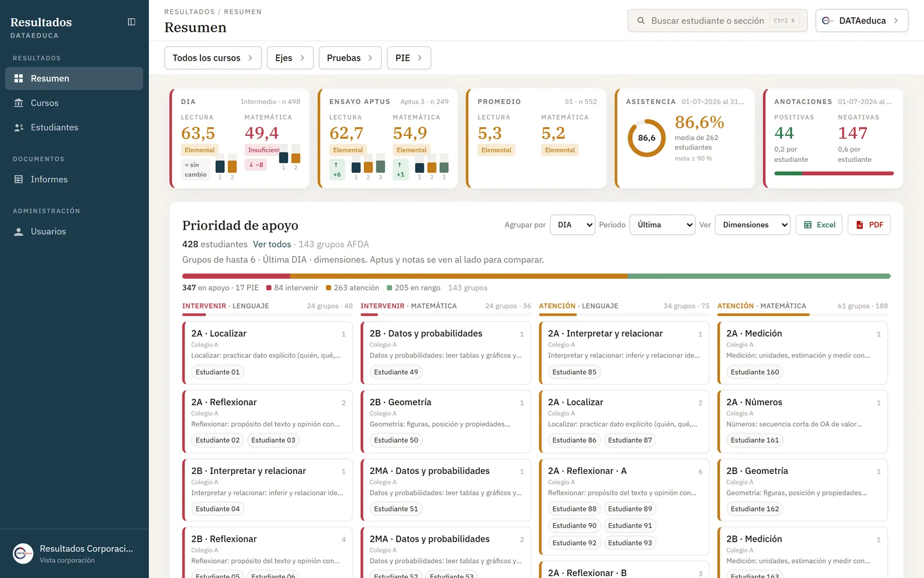The image size is (924, 578).
Task: Click the negative annotations count 147
Action: tap(853, 134)
